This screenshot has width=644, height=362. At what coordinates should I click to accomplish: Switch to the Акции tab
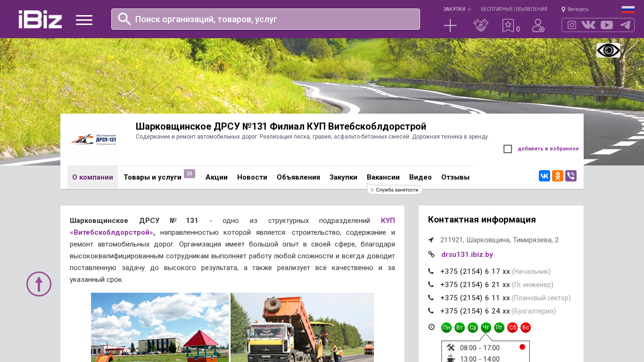(x=217, y=177)
